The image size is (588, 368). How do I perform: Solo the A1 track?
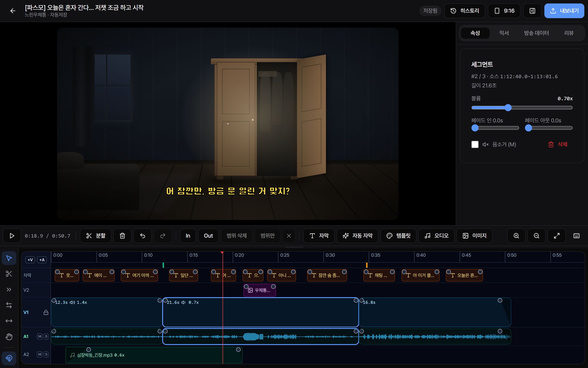[46, 336]
